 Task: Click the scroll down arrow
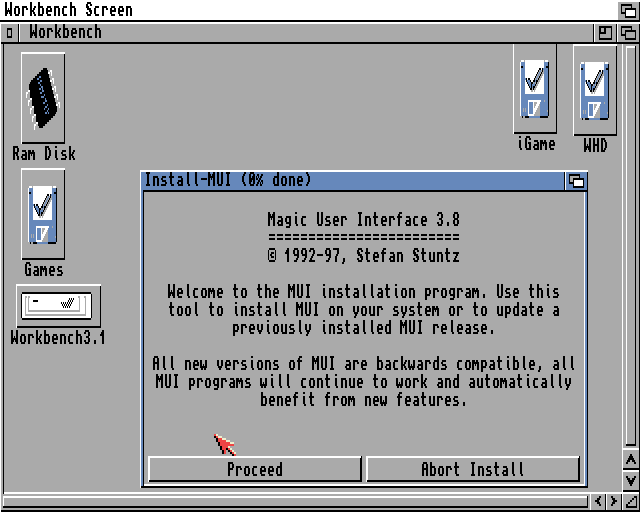click(x=630, y=481)
